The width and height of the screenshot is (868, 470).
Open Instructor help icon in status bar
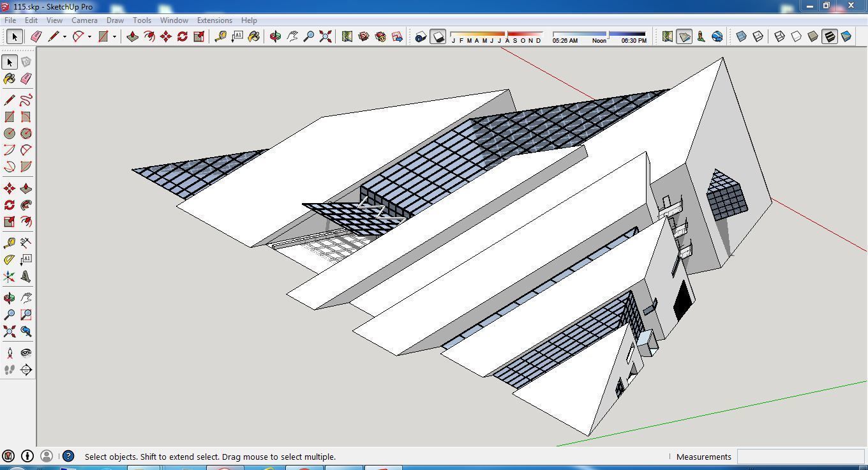(68, 457)
